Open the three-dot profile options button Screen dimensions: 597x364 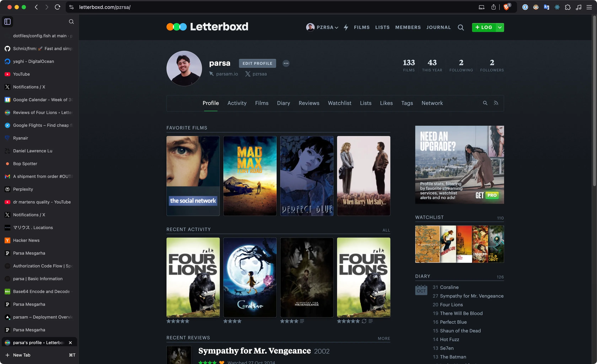click(286, 63)
